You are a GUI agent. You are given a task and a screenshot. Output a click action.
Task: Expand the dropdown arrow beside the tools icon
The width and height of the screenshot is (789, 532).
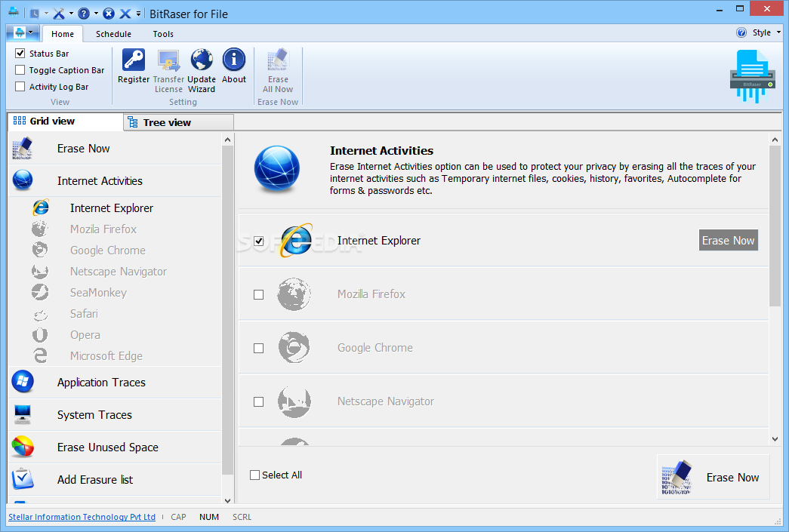click(71, 14)
